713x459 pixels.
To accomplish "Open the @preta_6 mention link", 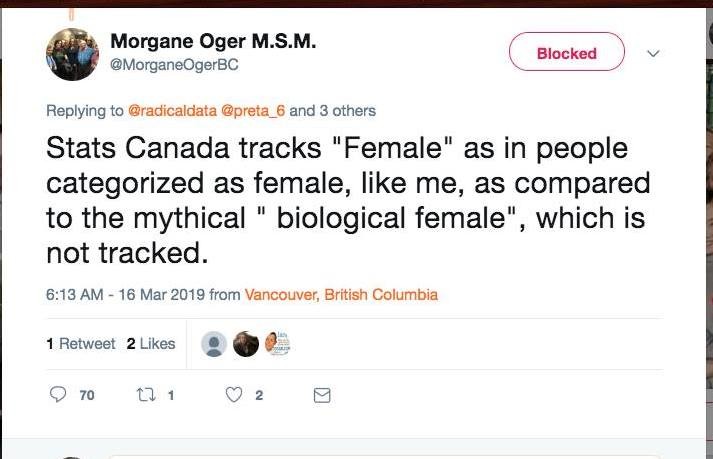I will (x=245, y=110).
